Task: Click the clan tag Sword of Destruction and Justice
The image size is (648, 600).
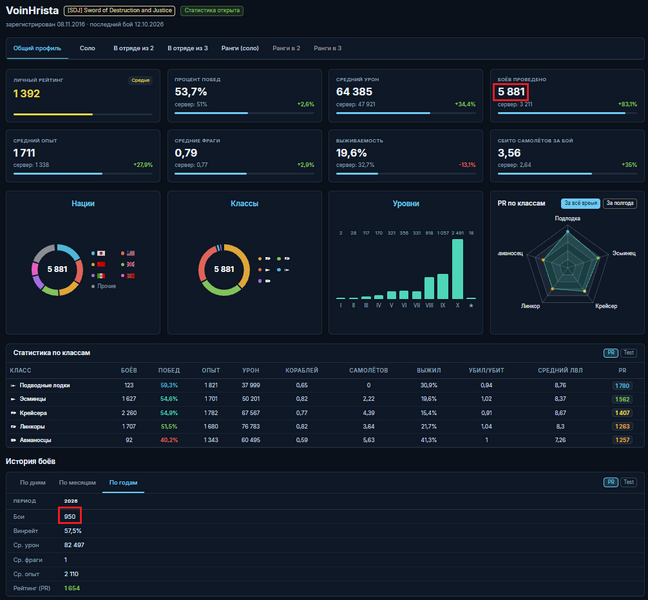Action: tap(119, 11)
